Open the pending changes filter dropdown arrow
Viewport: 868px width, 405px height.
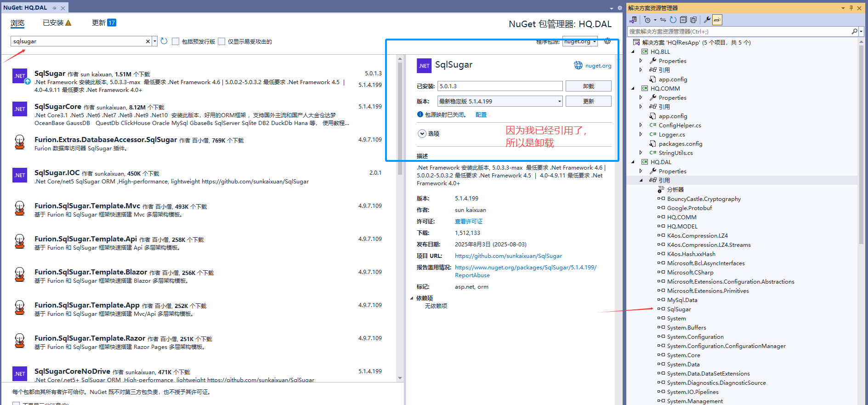(655, 20)
